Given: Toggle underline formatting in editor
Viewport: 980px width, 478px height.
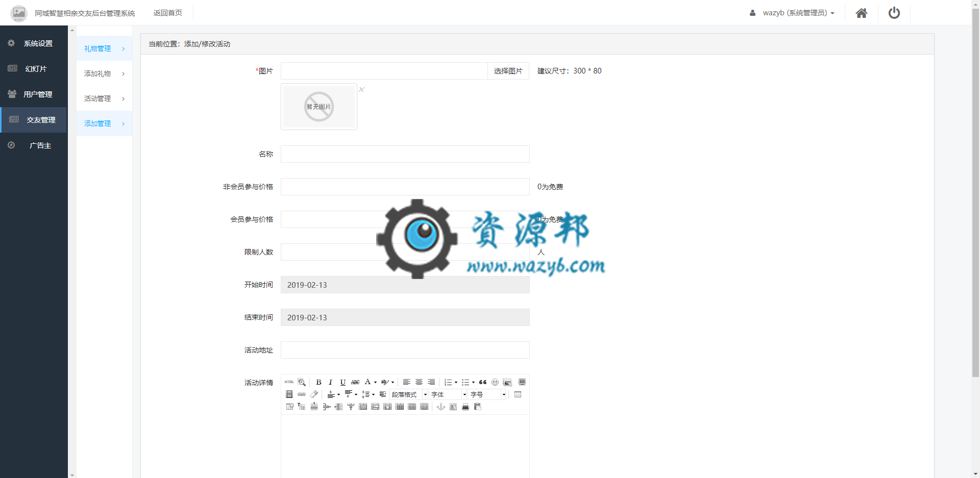Looking at the screenshot, I should click(x=343, y=382).
